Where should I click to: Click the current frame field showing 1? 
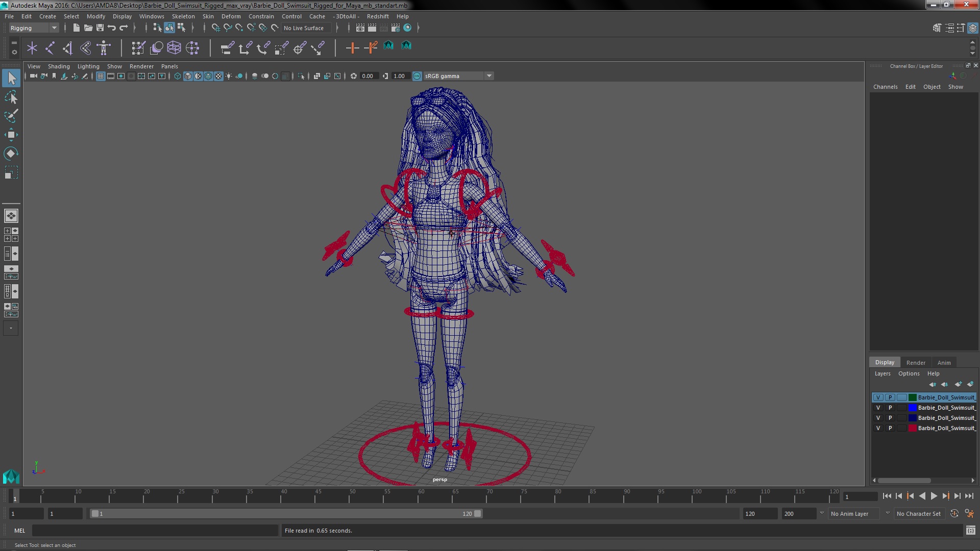pyautogui.click(x=861, y=496)
